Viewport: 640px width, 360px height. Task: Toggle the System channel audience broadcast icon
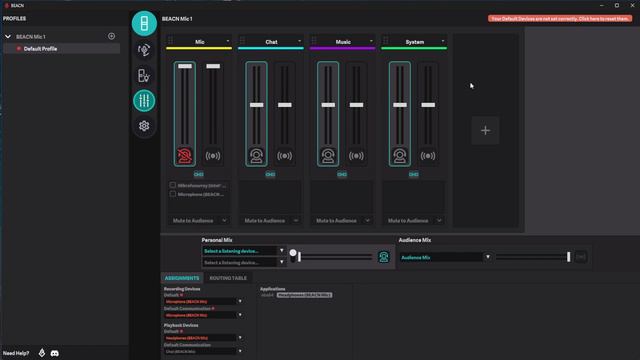point(428,156)
